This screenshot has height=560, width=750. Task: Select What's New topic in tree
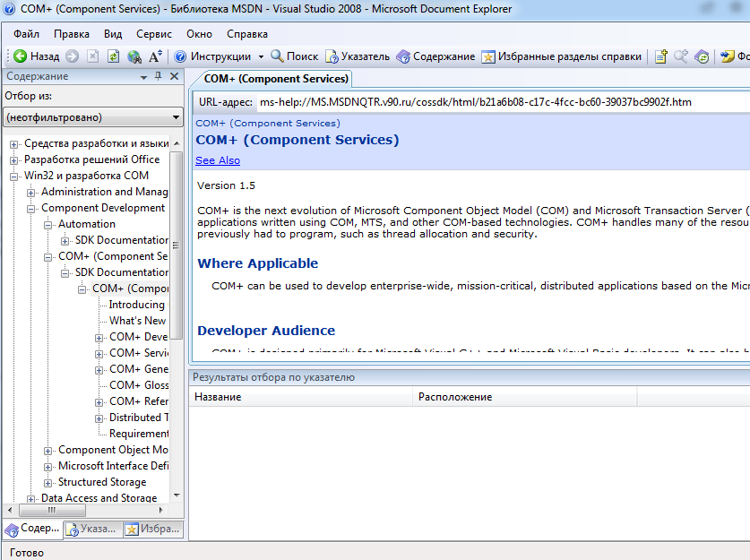137,321
